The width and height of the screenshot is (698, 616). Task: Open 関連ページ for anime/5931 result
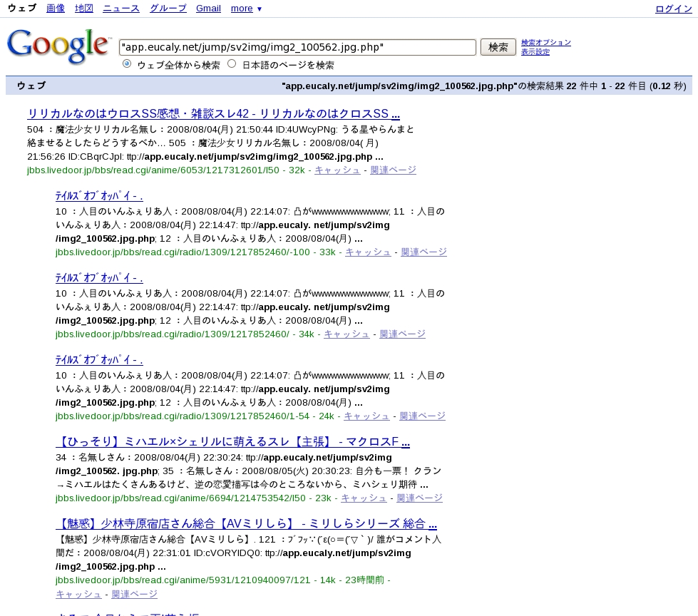(x=135, y=594)
